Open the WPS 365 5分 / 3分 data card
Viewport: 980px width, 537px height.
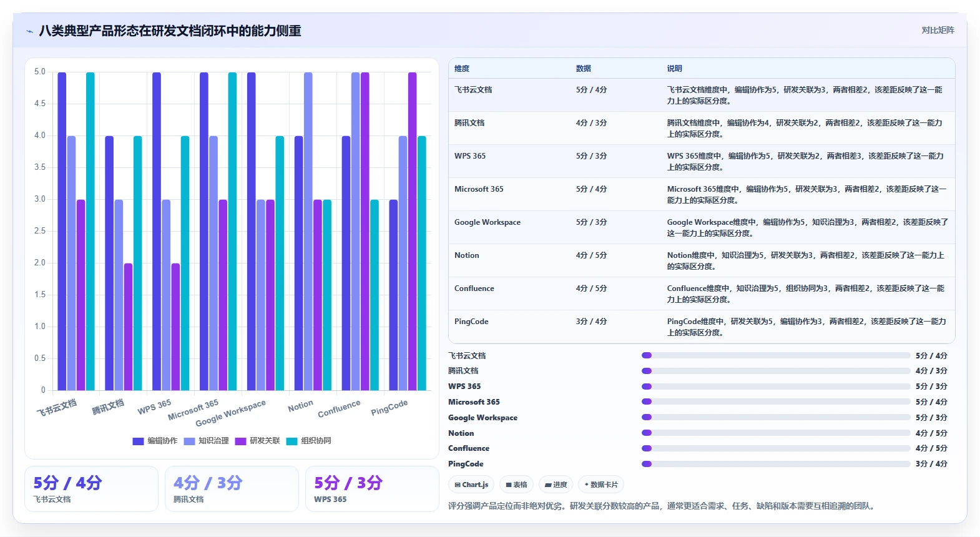click(x=372, y=489)
